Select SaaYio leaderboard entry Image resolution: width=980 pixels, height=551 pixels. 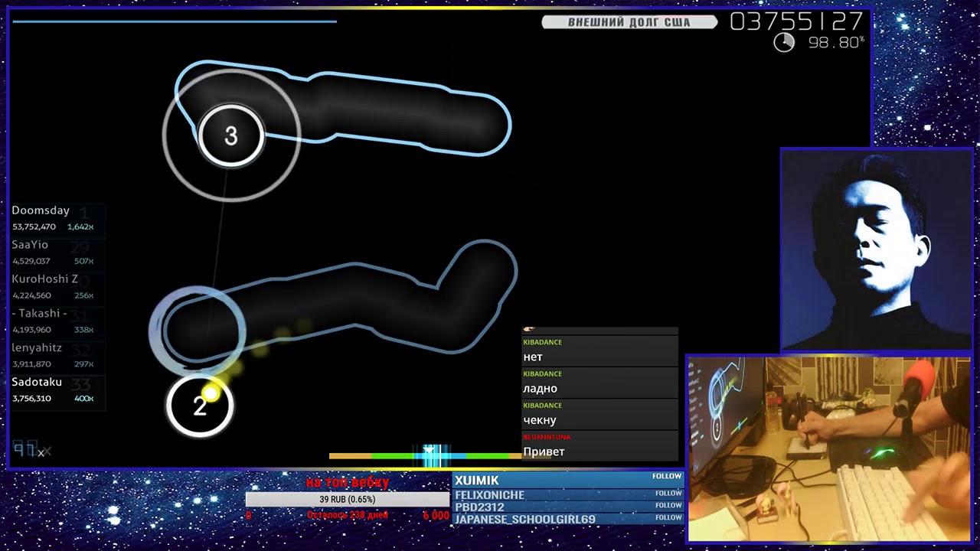[57, 253]
